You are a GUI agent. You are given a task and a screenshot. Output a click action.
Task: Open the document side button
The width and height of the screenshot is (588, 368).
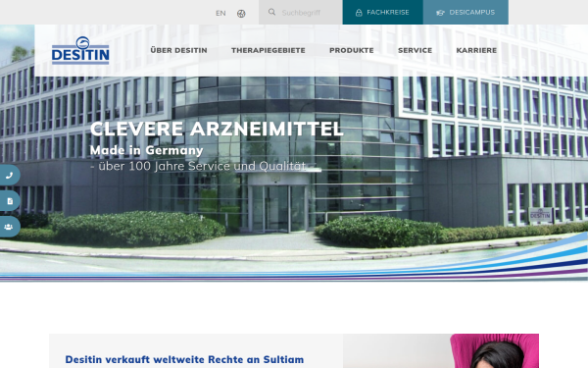tap(9, 201)
